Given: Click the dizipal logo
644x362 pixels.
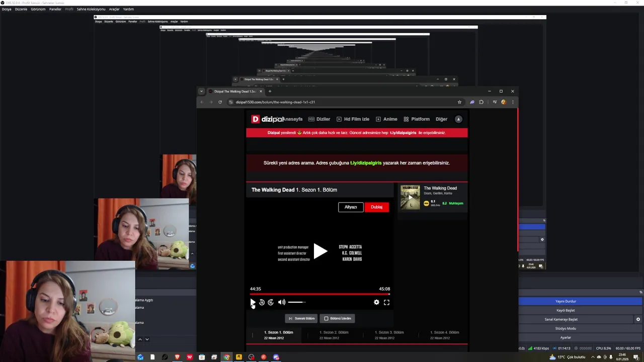Looking at the screenshot, I should click(x=268, y=119).
